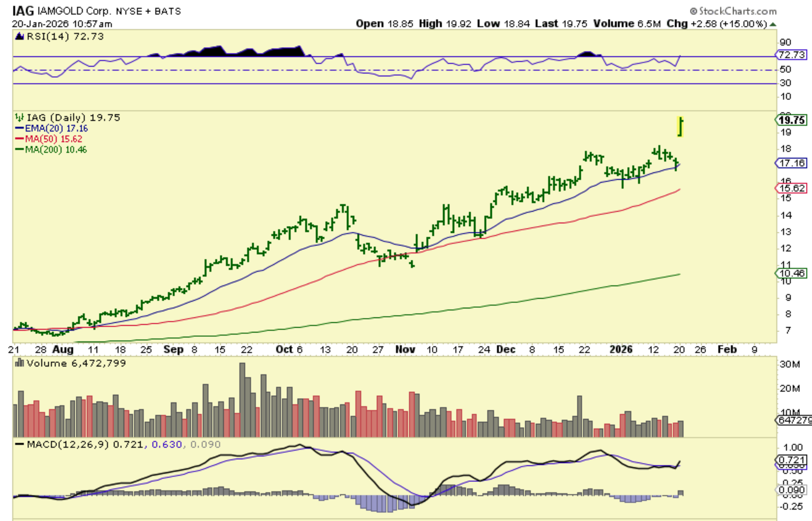Click the 2026 label on the date axis
812x521 pixels.
click(x=621, y=349)
